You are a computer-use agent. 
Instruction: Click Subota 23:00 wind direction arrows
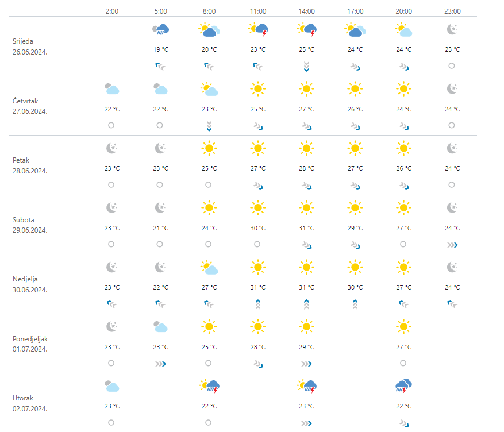coord(452,245)
